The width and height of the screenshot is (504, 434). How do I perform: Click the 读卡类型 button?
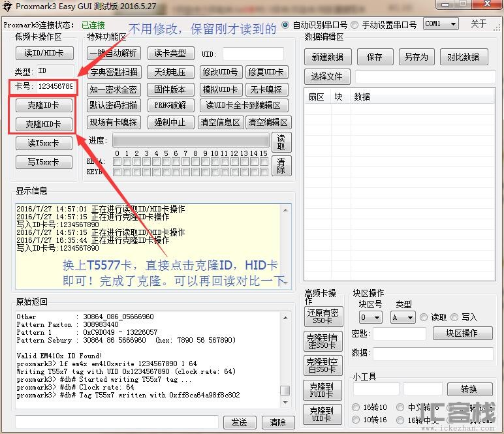point(170,53)
